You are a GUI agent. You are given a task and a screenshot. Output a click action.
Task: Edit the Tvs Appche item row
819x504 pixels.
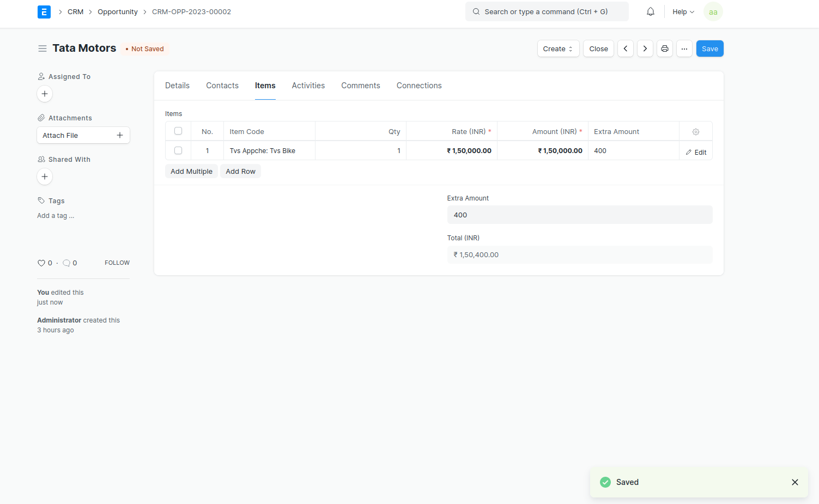coord(696,153)
